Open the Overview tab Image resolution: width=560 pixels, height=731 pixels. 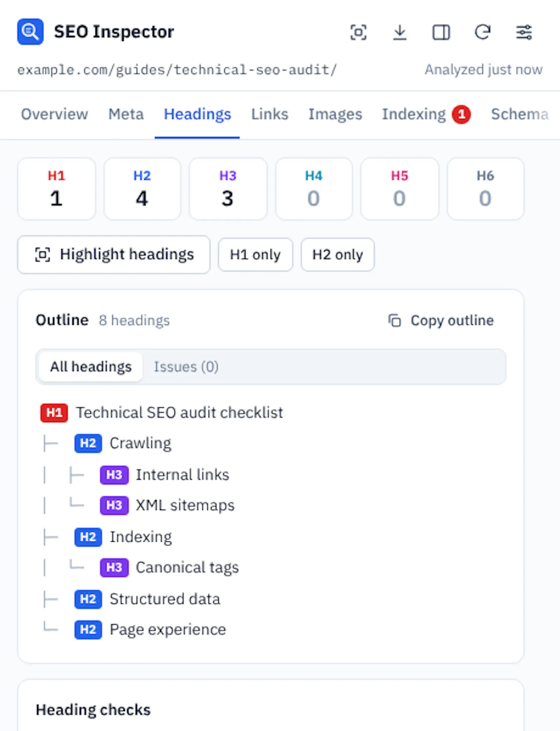coord(54,114)
